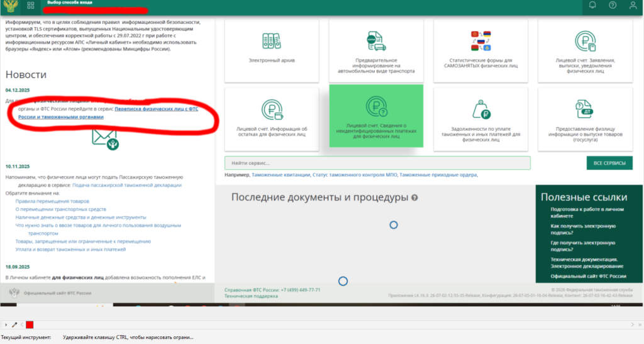
Task: Open Задолженности по уплате таможенных платежей tile
Action: (x=480, y=119)
